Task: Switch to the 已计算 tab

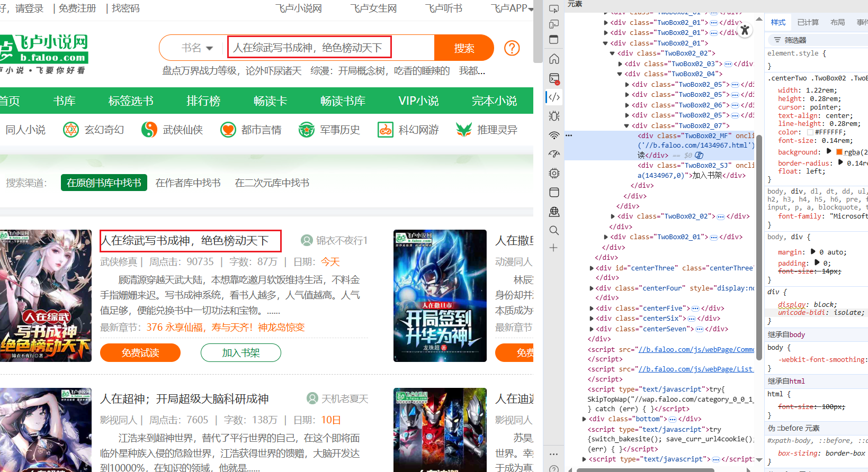Action: click(808, 22)
